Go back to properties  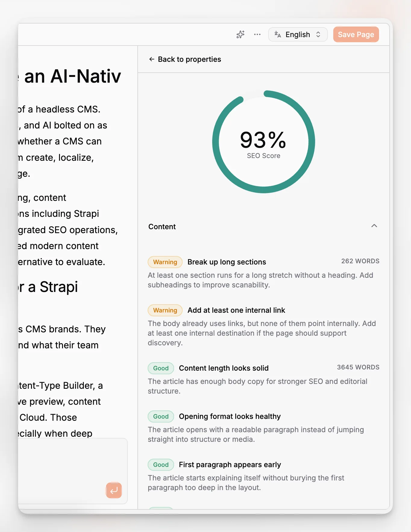coord(185,59)
